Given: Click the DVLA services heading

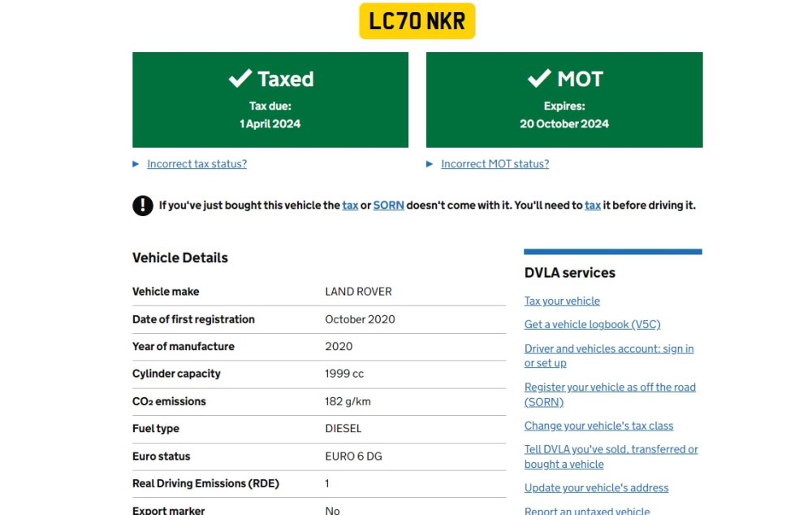Looking at the screenshot, I should (x=570, y=273).
